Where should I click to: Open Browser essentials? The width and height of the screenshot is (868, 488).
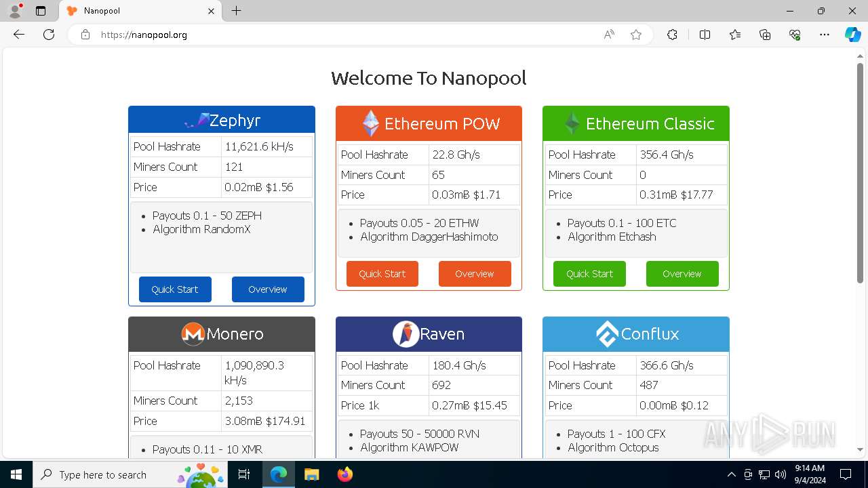click(795, 35)
